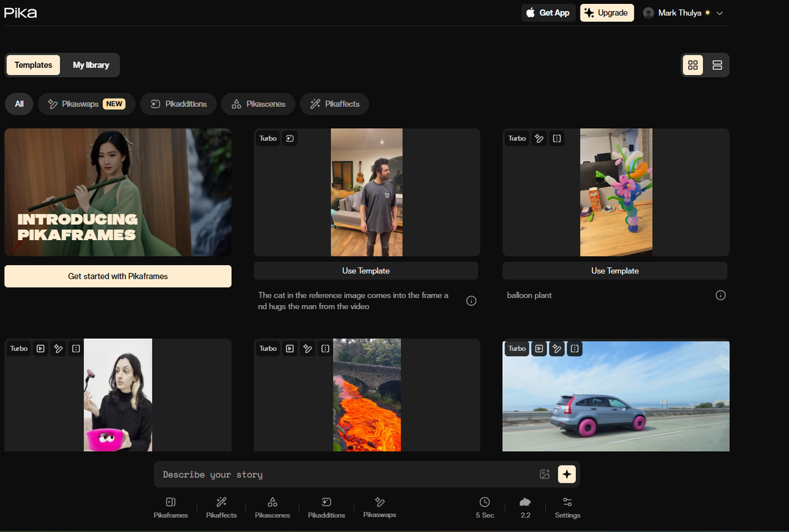Click Turbo badge on pink-wheel car template
Screen dimensions: 789x532
tap(517, 349)
